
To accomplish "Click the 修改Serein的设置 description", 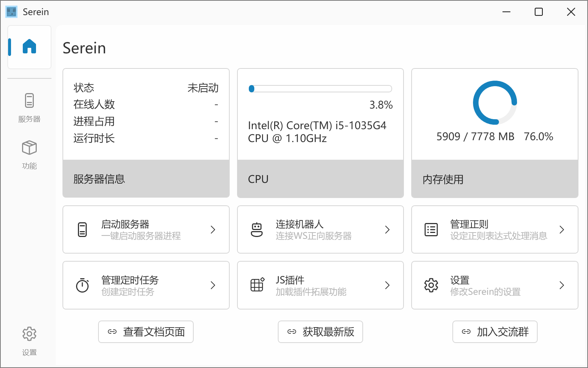I will click(485, 292).
